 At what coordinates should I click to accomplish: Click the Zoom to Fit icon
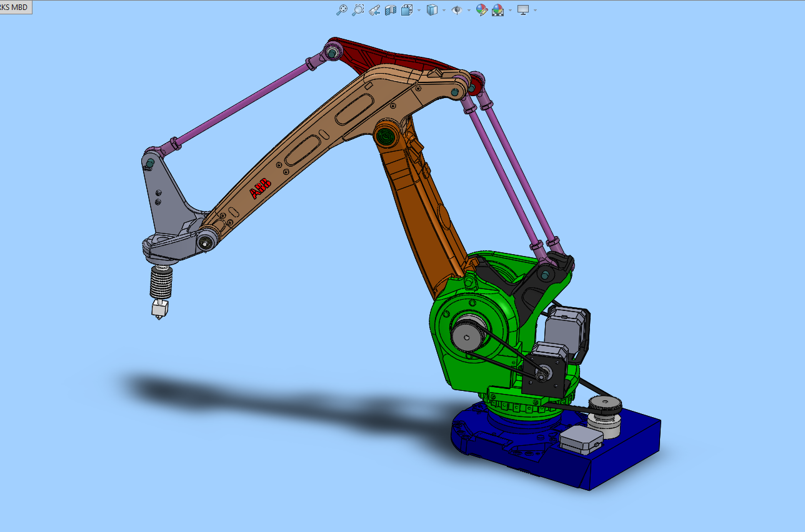[341, 10]
